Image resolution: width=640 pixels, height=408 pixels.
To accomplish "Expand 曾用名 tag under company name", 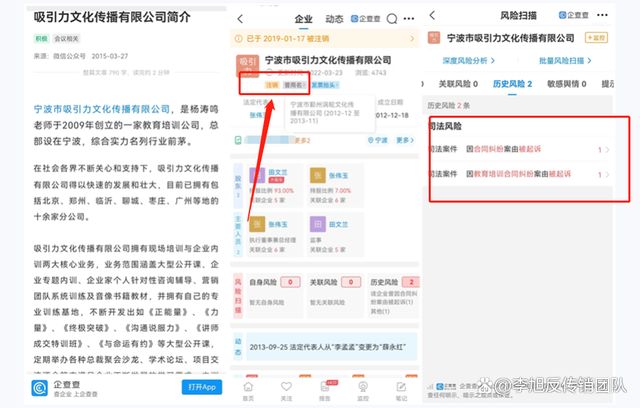I will (x=295, y=85).
